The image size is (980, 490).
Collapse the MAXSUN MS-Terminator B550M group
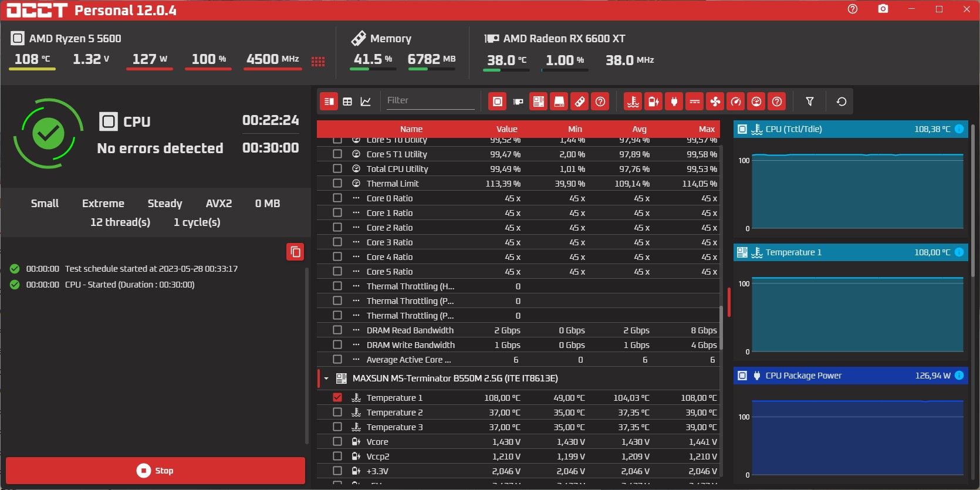coord(326,379)
